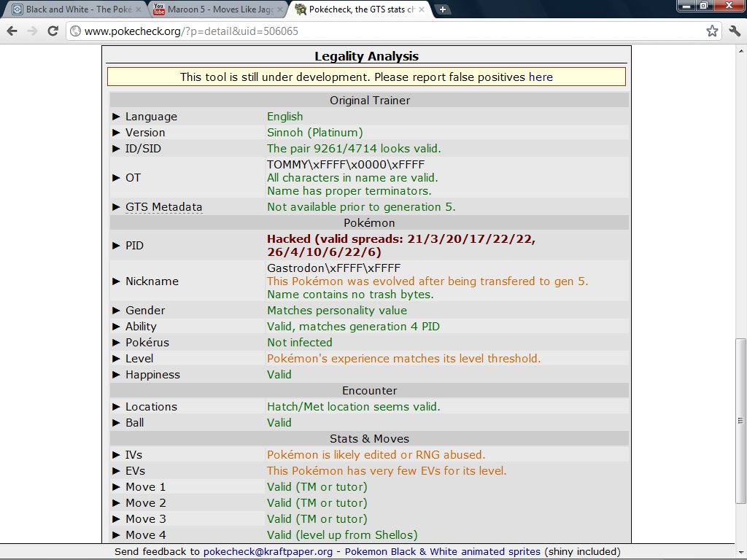Close the Maroon 5 YouTube tab
The width and height of the screenshot is (747, 560).
tap(281, 9)
